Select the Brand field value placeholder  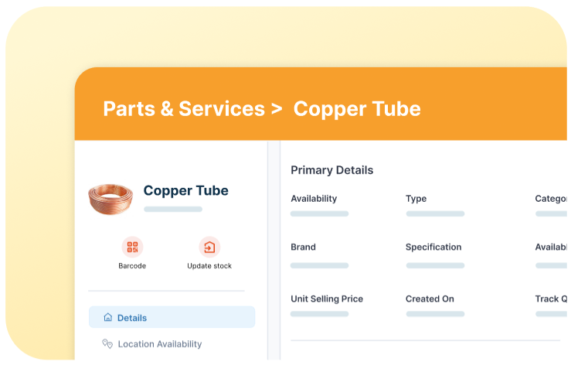(x=320, y=265)
